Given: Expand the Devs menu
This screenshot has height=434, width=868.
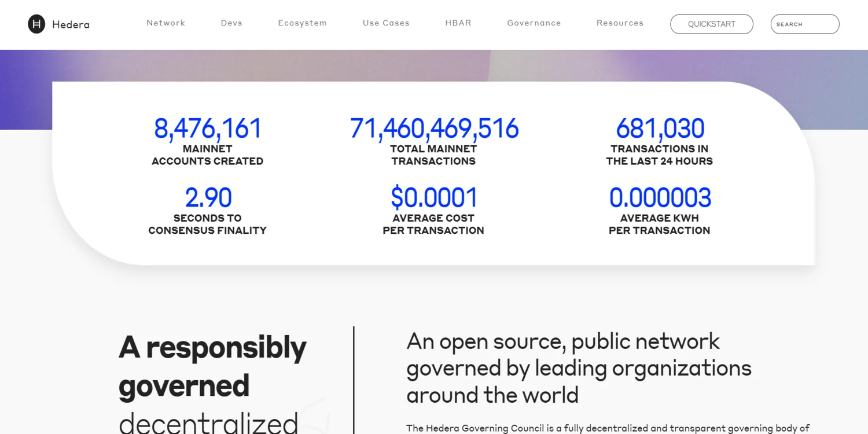Looking at the screenshot, I should click(231, 23).
